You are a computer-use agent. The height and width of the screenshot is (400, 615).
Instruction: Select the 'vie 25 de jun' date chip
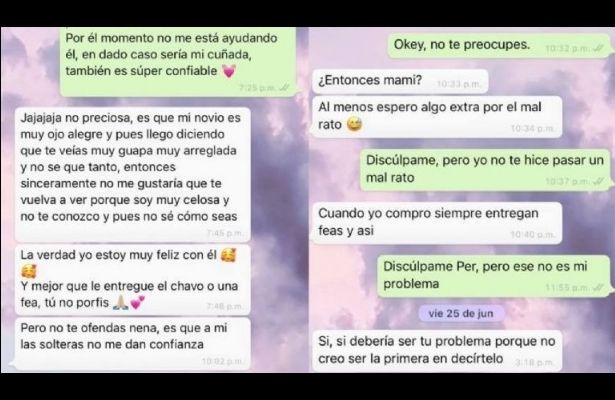pyautogui.click(x=461, y=314)
